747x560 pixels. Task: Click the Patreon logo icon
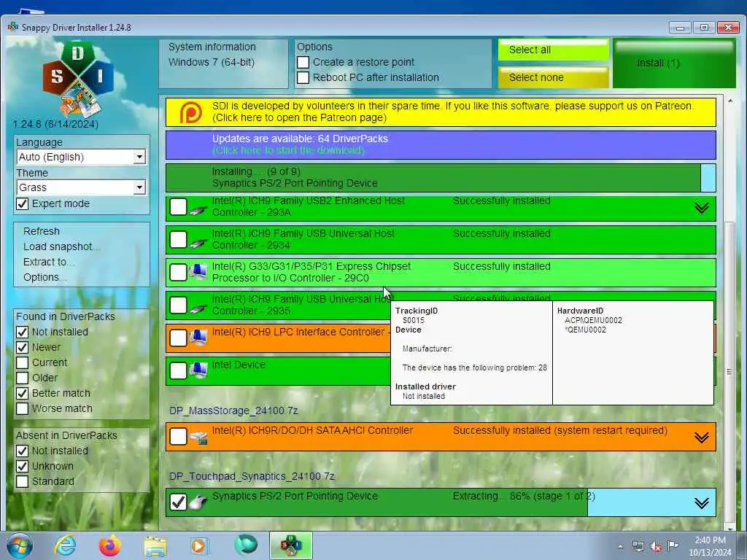tap(190, 112)
